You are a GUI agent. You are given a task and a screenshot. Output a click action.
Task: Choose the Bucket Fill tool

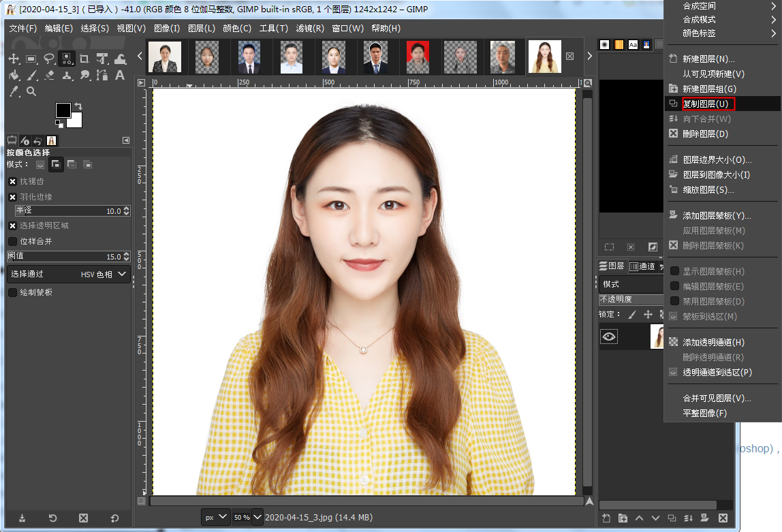pos(14,75)
